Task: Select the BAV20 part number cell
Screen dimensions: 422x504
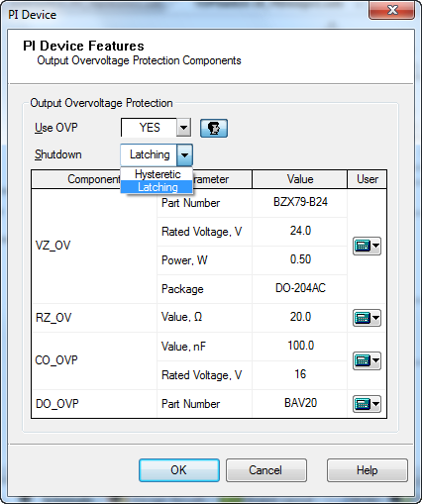Action: click(x=300, y=403)
